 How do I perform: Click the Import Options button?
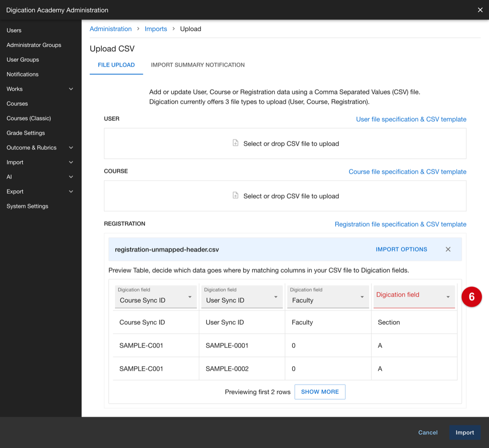pyautogui.click(x=401, y=249)
